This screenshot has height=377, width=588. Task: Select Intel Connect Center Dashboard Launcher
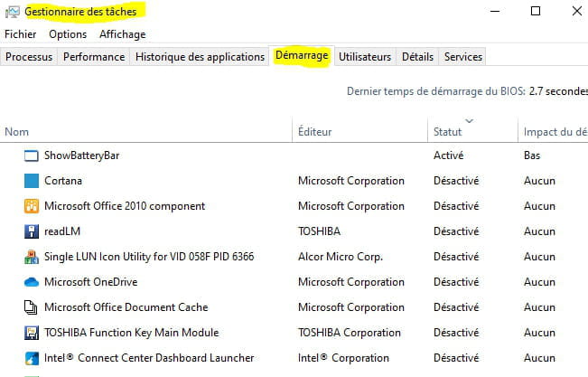pos(149,358)
